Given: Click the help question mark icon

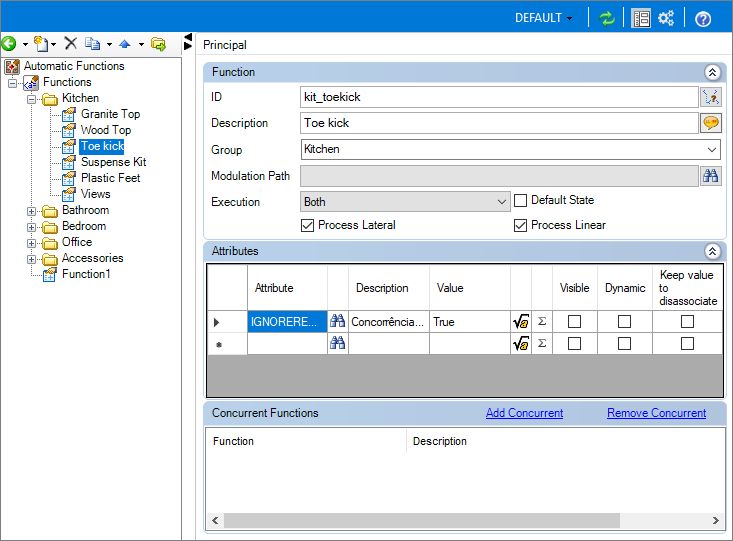Looking at the screenshot, I should pos(703,19).
